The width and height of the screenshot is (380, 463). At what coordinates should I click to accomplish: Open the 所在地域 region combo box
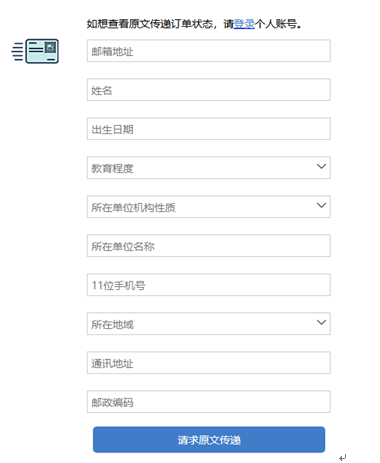209,324
